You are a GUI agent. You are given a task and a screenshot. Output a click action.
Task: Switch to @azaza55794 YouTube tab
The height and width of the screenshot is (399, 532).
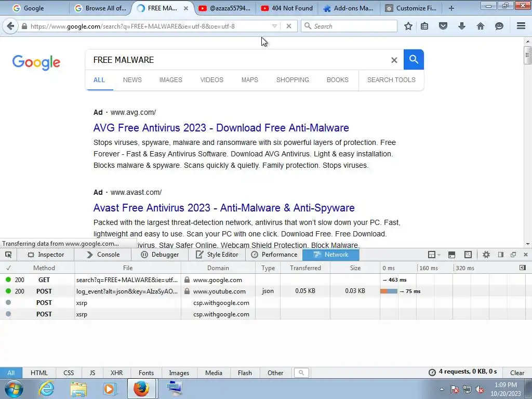pos(224,8)
